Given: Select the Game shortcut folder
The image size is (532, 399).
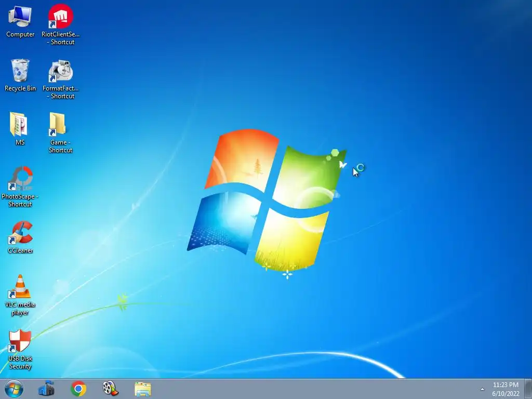Looking at the screenshot, I should [60, 132].
